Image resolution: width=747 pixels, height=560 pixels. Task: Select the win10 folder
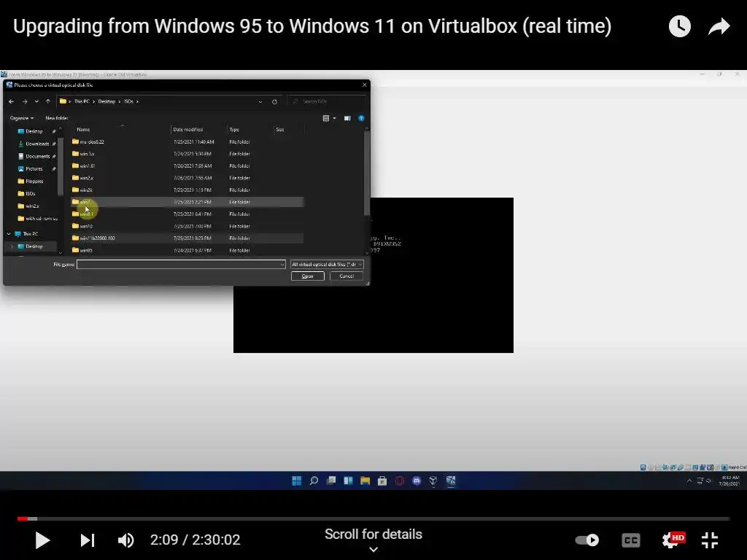86,226
